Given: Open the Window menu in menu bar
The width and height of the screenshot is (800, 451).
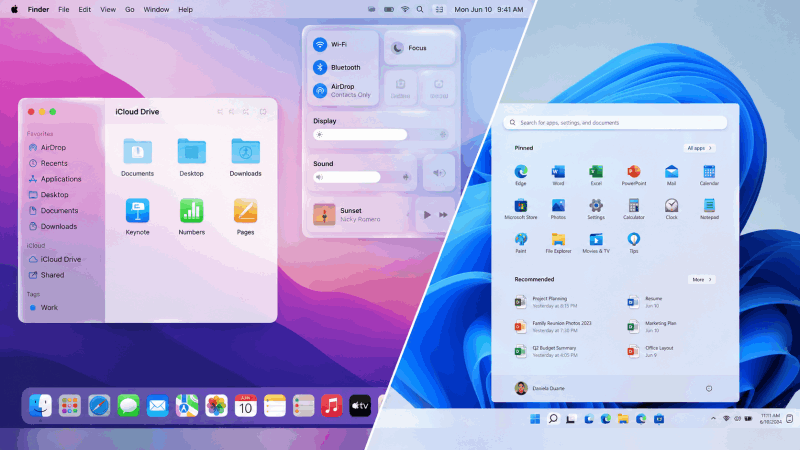Looking at the screenshot, I should (156, 9).
